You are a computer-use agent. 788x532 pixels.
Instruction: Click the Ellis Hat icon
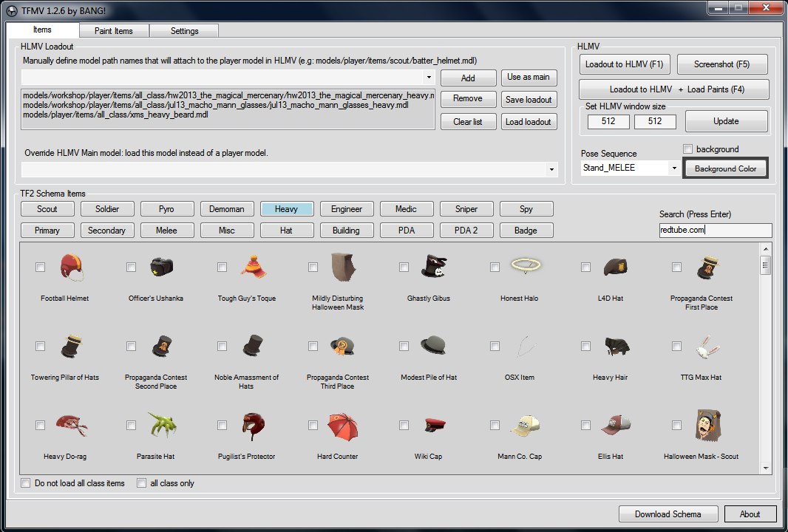616,425
